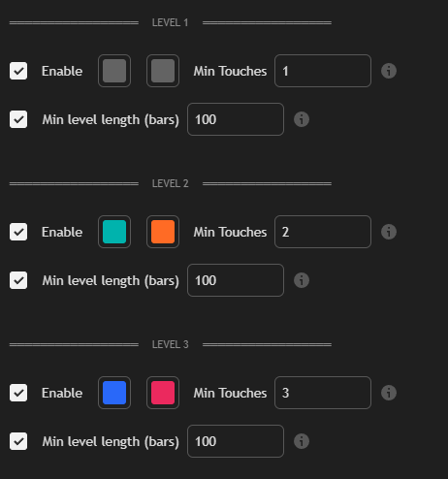Open info tooltip for Level 1 Min Touches
The image size is (448, 479).
tap(389, 71)
